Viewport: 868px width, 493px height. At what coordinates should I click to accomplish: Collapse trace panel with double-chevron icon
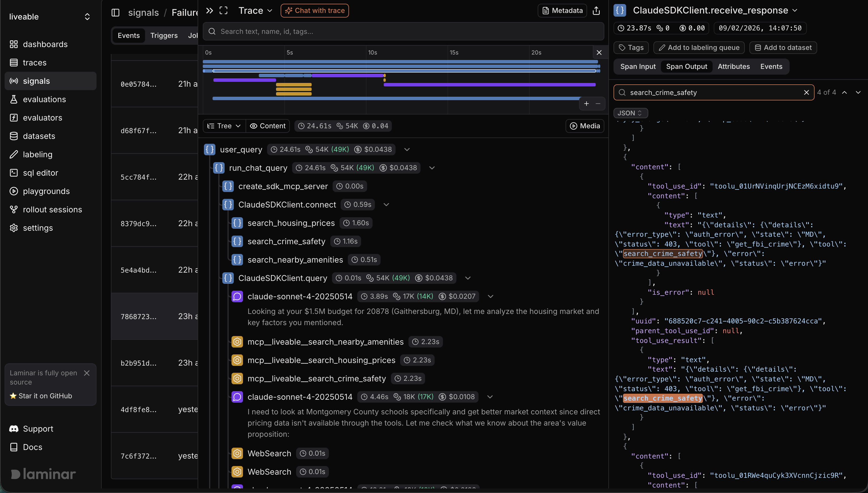pyautogui.click(x=209, y=11)
